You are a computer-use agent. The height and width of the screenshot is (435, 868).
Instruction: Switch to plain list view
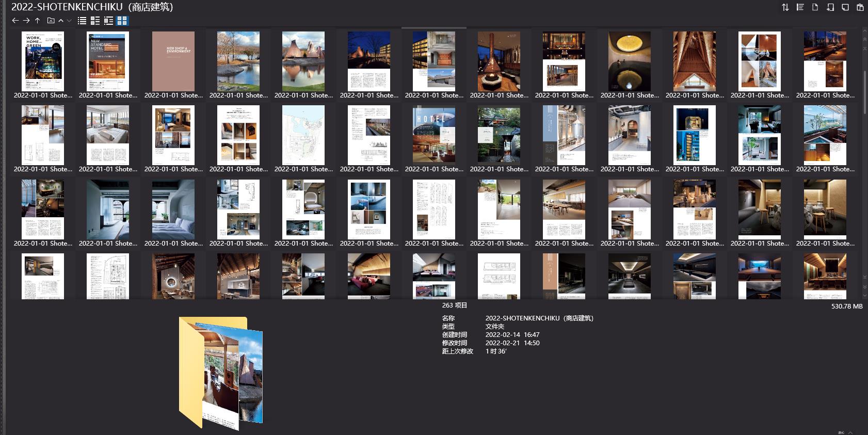coord(82,21)
